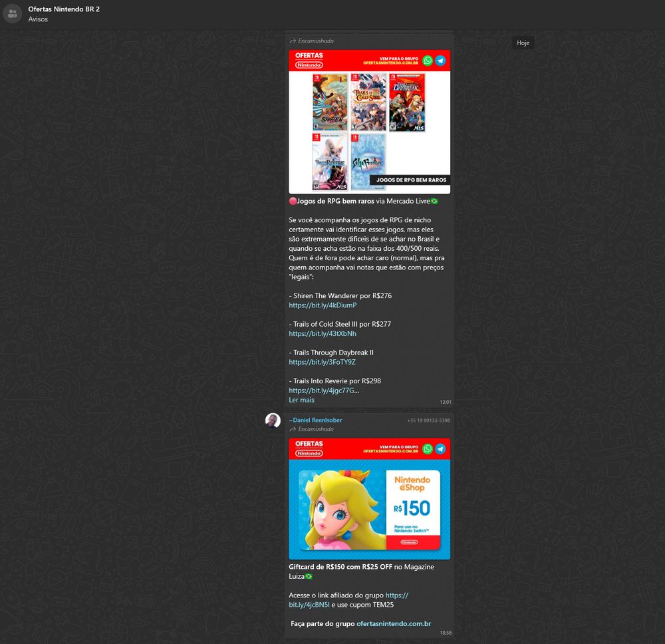The width and height of the screenshot is (665, 644).
Task: Click the sender name '~Daniel Reenlsober'
Action: coord(315,420)
